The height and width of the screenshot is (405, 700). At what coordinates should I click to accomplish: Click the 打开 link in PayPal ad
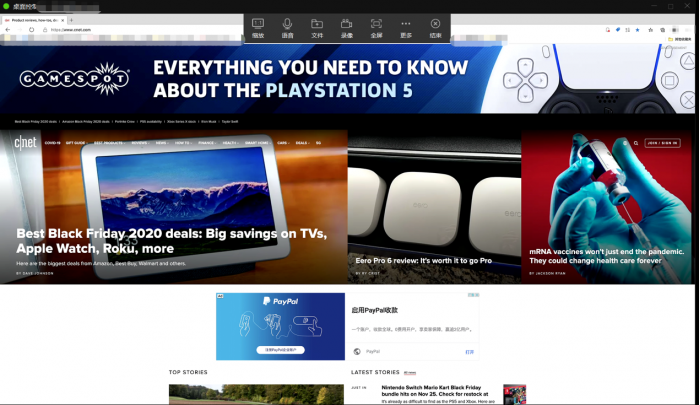pyautogui.click(x=469, y=352)
